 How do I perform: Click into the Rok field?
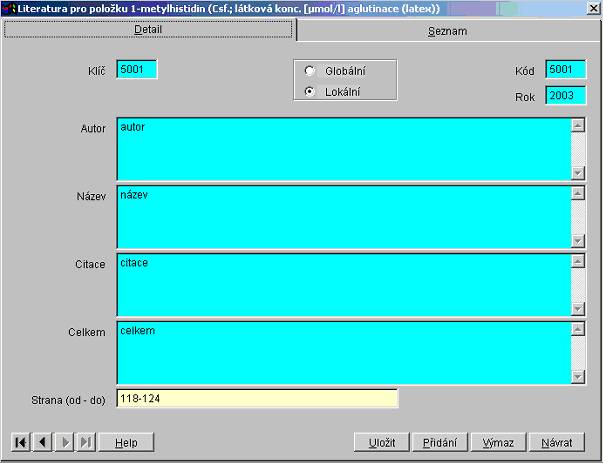coord(565,96)
